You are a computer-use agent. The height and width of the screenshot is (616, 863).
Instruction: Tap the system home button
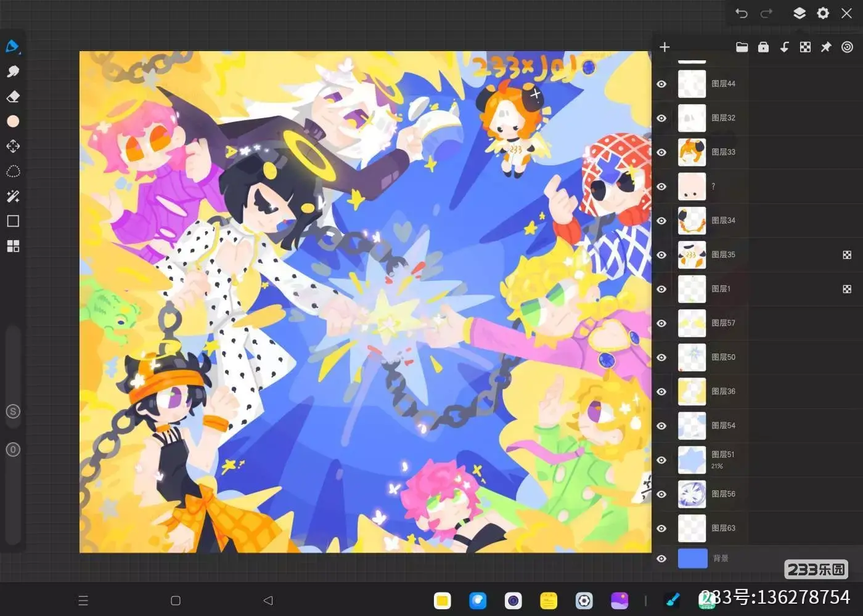[175, 601]
